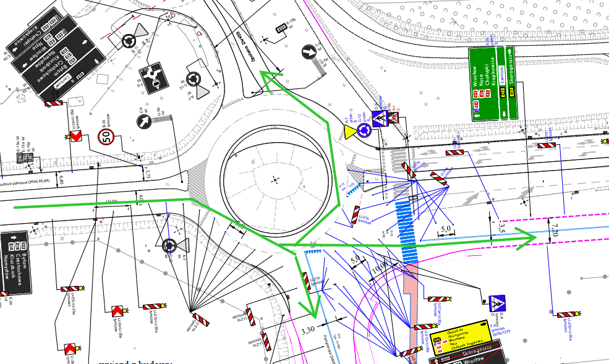Select the 7,20 dimension label

(x=555, y=230)
